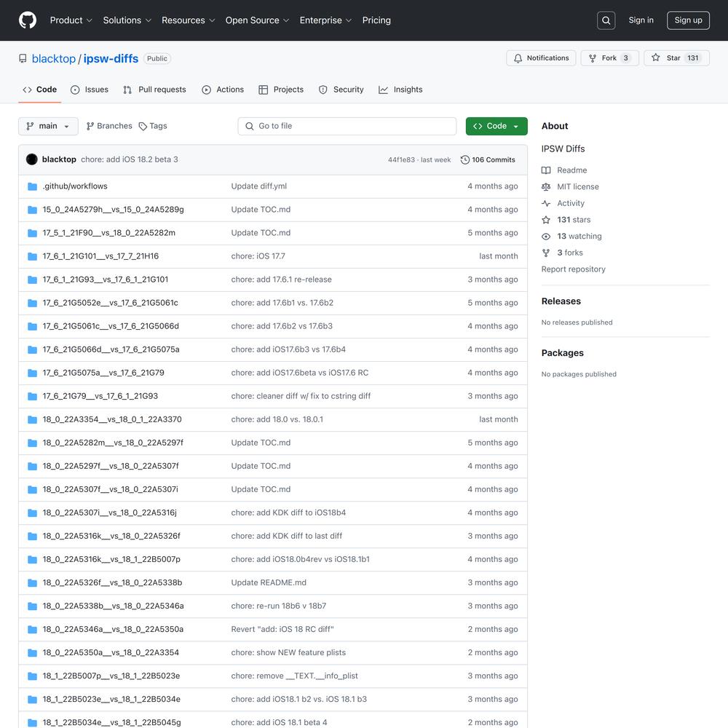Screen dimensions: 728x728
Task: Click the Tags label icon
Action: 143,126
